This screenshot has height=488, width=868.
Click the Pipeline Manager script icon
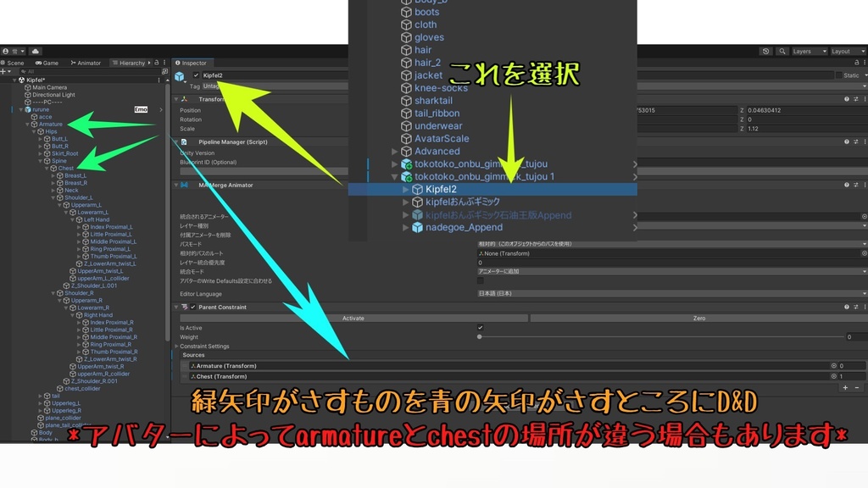(184, 141)
